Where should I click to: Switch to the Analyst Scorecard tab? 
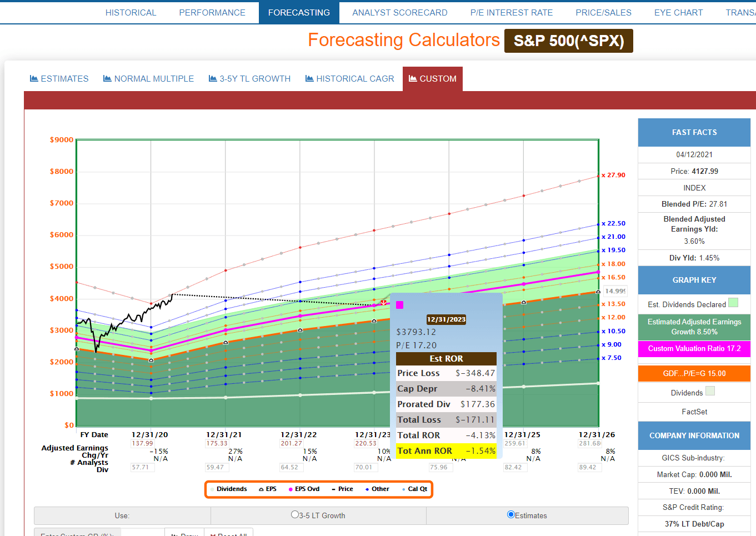tap(399, 13)
